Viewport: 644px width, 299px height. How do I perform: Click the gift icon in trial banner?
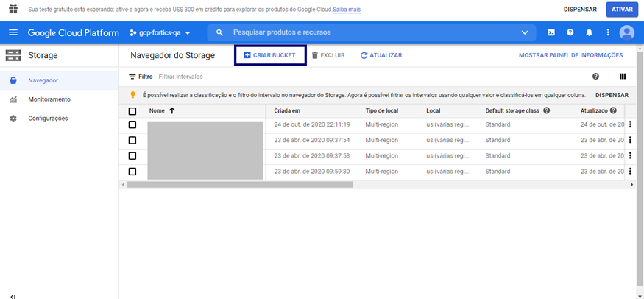coord(13,9)
